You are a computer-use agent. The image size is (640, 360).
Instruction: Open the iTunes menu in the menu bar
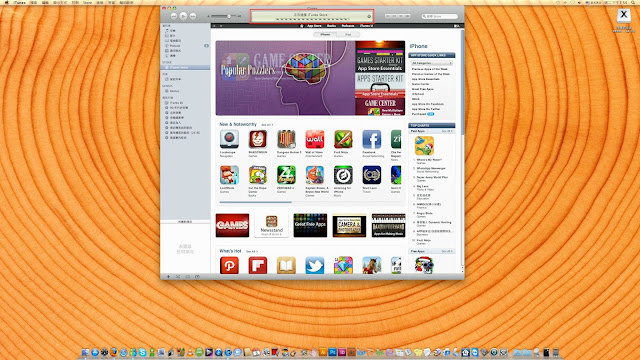coord(19,2)
